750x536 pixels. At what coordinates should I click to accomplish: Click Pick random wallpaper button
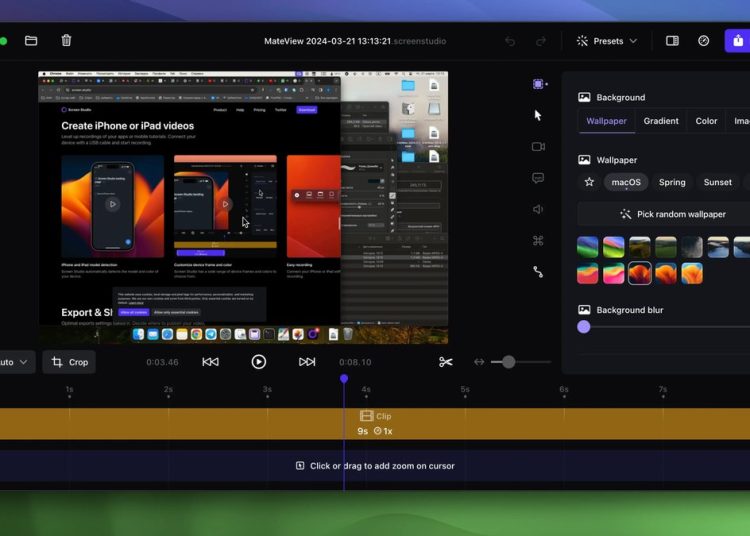672,214
